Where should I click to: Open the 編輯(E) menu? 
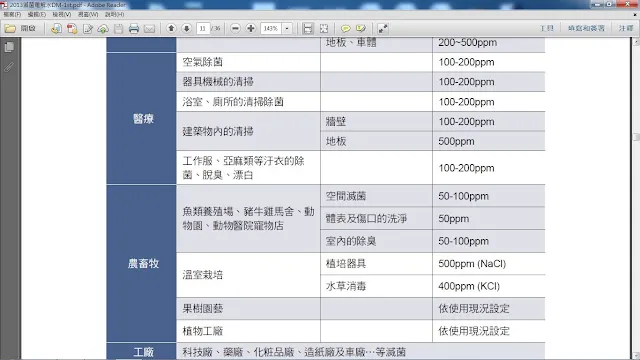pyautogui.click(x=37, y=14)
